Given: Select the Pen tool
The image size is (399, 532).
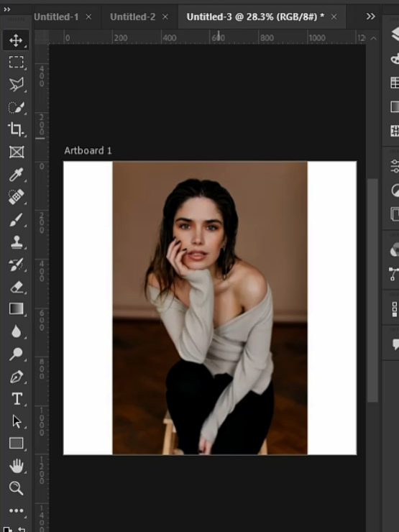Looking at the screenshot, I should 16,377.
